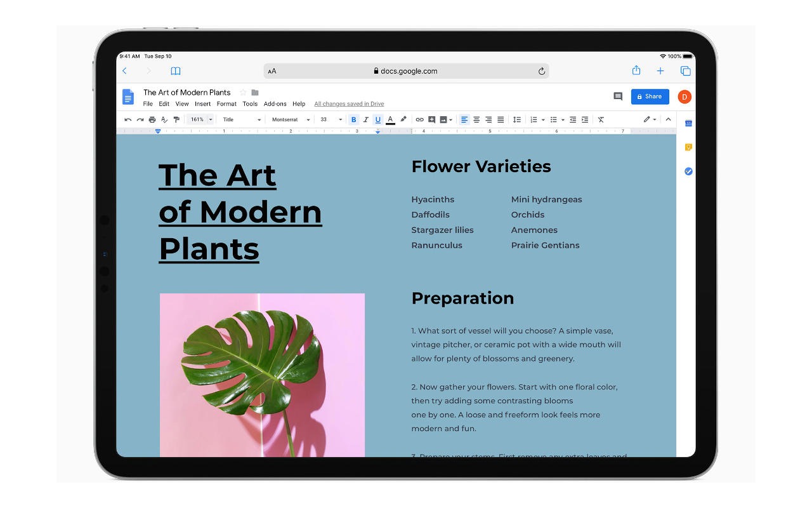Insert a comment
812x508 pixels.
tap(432, 119)
